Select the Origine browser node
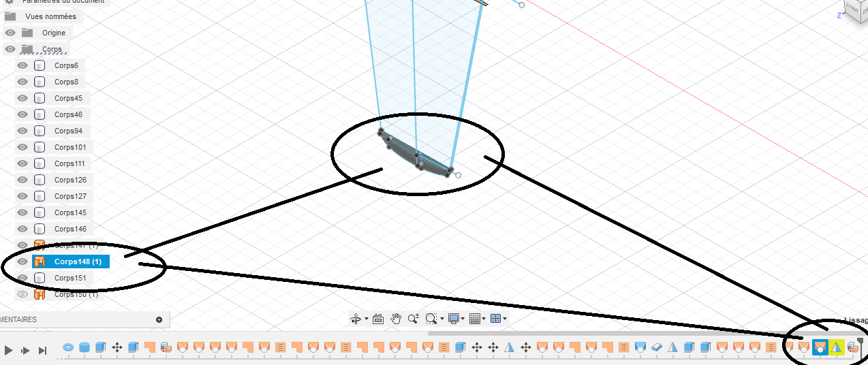Viewport: 868px width, 365px height. point(54,33)
